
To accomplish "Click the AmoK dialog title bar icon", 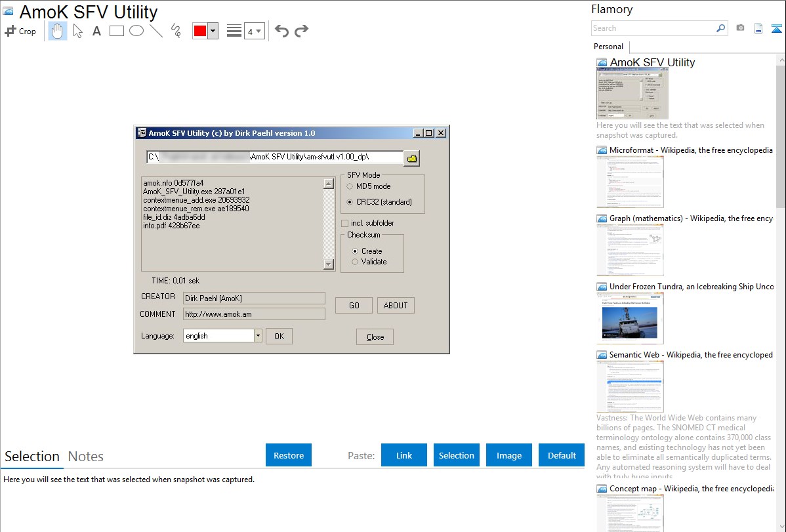I will (142, 133).
